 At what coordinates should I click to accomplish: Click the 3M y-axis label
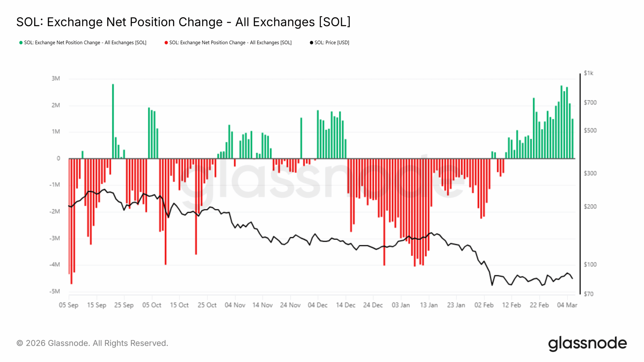pyautogui.click(x=56, y=79)
